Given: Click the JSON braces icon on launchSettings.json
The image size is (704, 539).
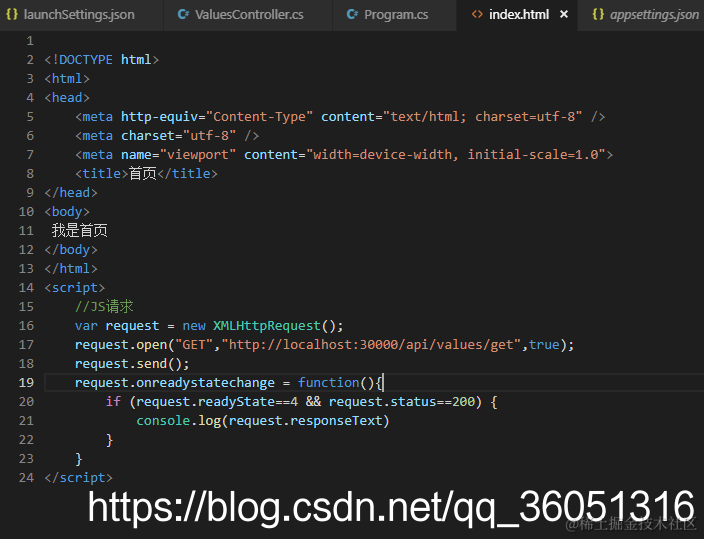Looking at the screenshot, I should tap(12, 14).
